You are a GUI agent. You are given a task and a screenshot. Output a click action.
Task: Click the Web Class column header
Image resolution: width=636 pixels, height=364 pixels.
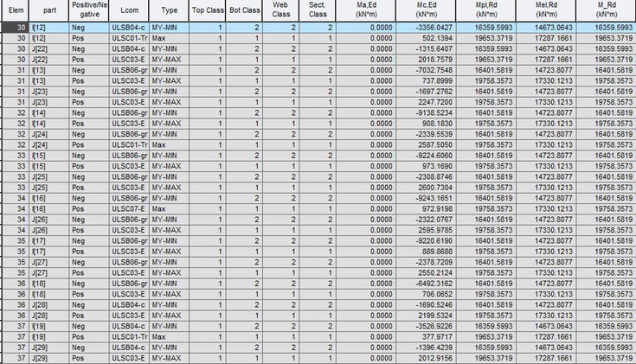point(280,10)
